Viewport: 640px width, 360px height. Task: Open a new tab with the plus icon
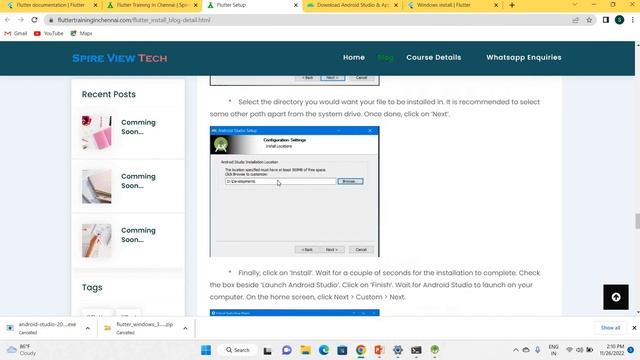pyautogui.click(x=512, y=5)
